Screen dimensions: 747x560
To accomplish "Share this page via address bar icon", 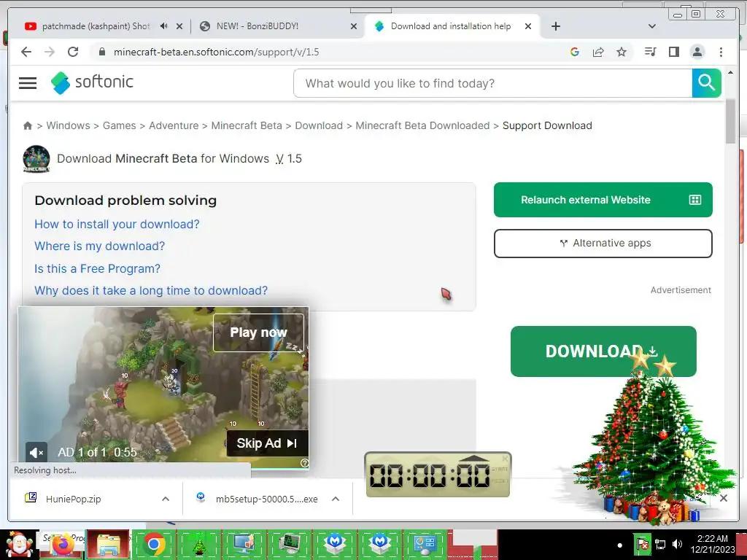I will [x=598, y=52].
